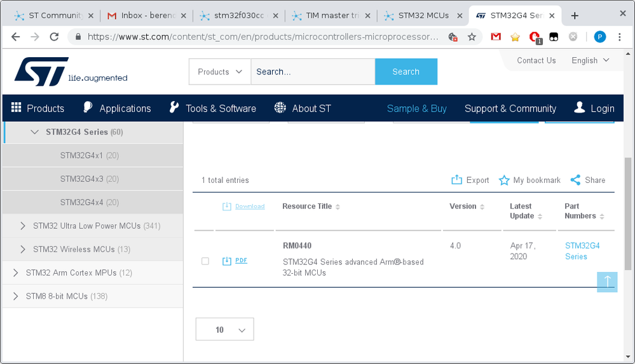This screenshot has height=364, width=635.
Task: Click the ST life.augmented logo
Action: tap(71, 72)
